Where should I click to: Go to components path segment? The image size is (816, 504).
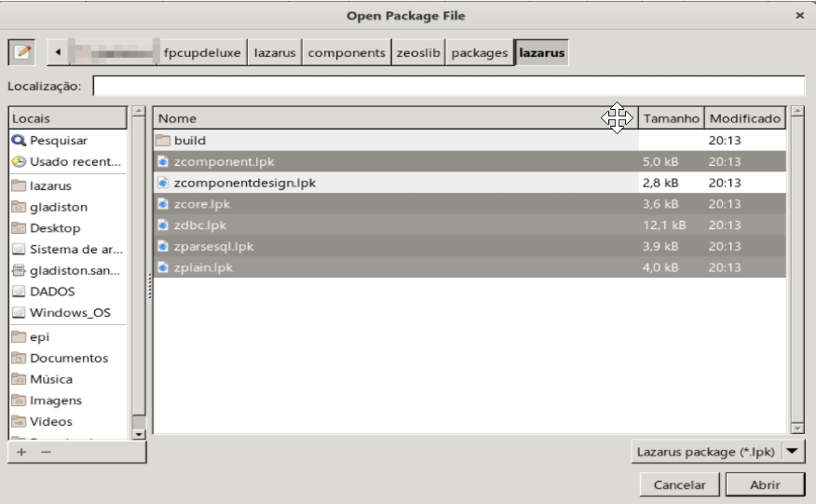[x=347, y=52]
